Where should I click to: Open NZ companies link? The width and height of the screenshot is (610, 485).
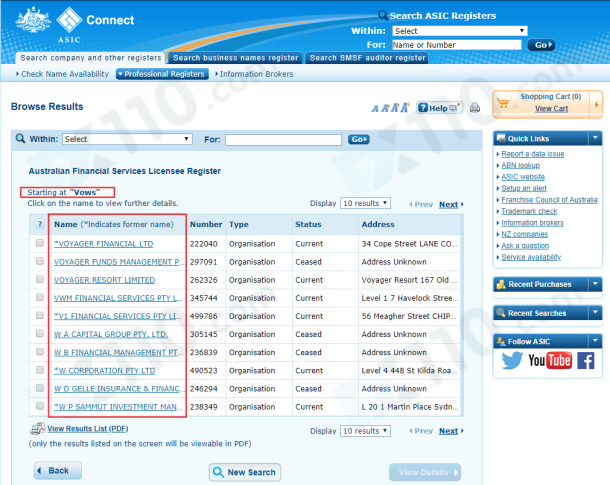524,234
